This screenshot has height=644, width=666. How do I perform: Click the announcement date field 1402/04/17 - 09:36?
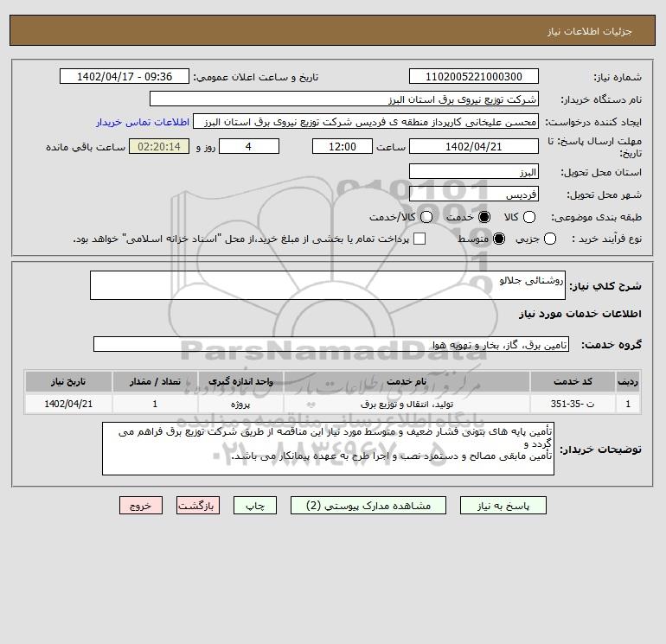pyautogui.click(x=125, y=76)
